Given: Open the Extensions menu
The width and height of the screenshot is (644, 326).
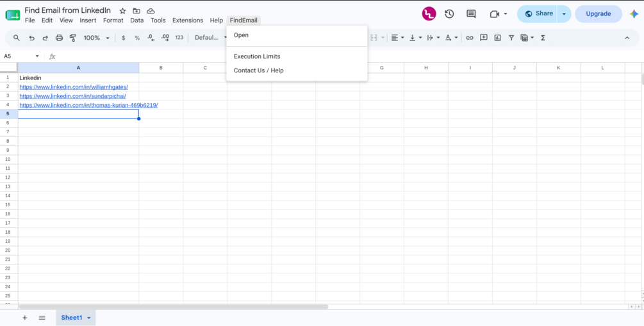Looking at the screenshot, I should click(x=188, y=20).
